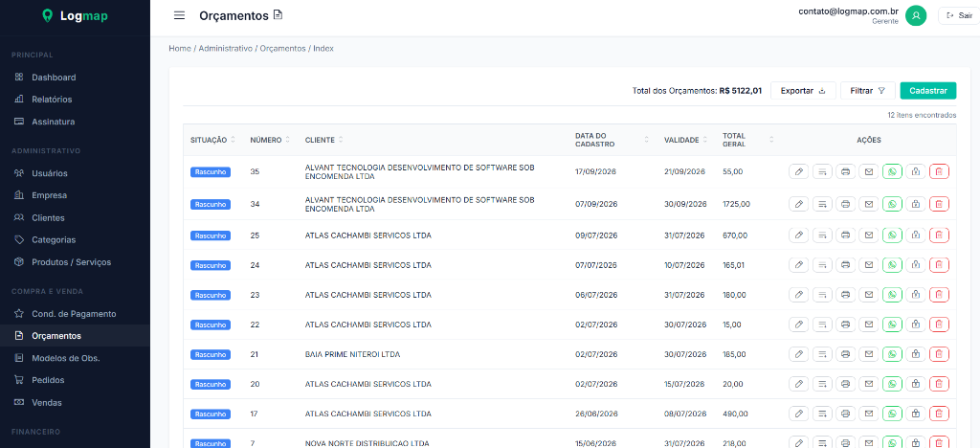The width and height of the screenshot is (980, 448).
Task: Print orçamento number 24
Action: [845, 265]
